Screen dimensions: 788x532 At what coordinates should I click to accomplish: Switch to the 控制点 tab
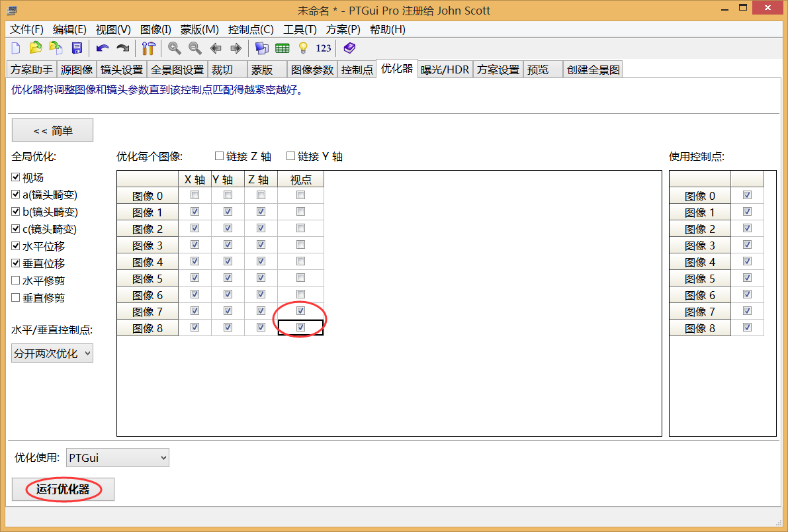357,69
